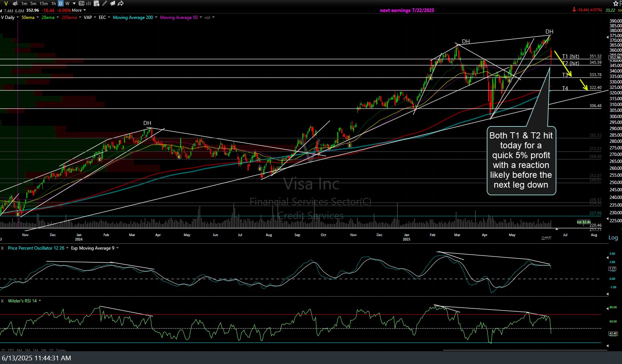622x364 pixels.
Task: Open the calendar-plus icon in toolbar
Action: 97,3
